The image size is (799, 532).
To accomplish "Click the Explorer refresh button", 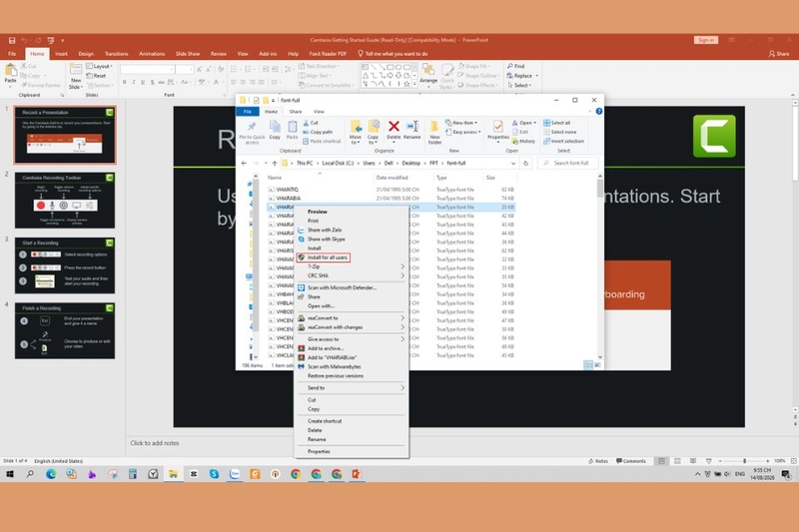I will pyautogui.click(x=526, y=164).
